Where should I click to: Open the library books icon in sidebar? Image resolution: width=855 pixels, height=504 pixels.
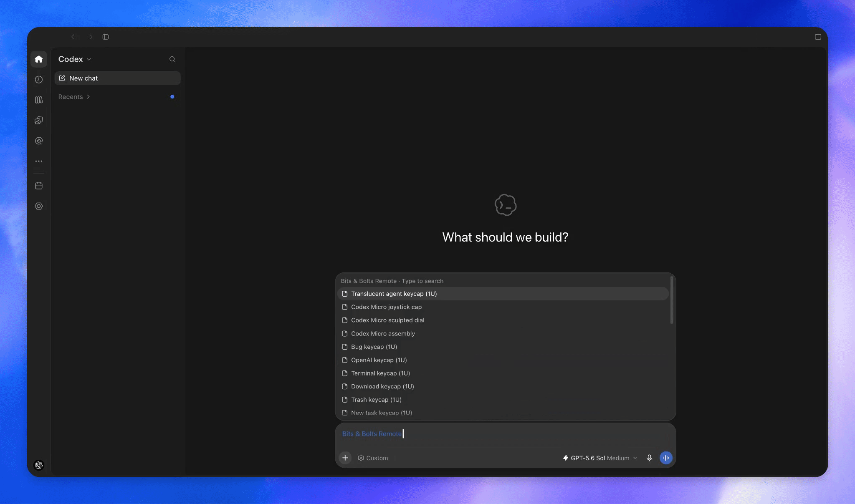coord(39,100)
